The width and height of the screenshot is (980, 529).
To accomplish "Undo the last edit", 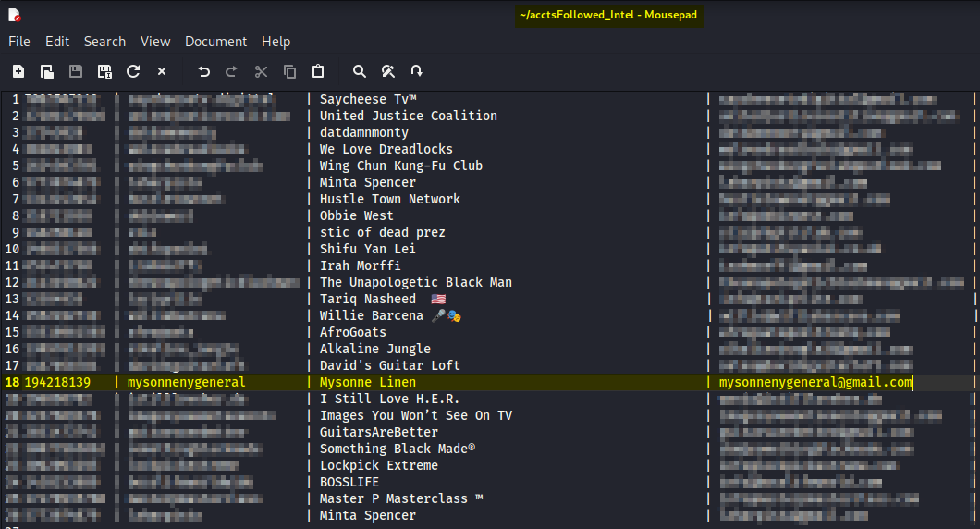I will pyautogui.click(x=203, y=71).
